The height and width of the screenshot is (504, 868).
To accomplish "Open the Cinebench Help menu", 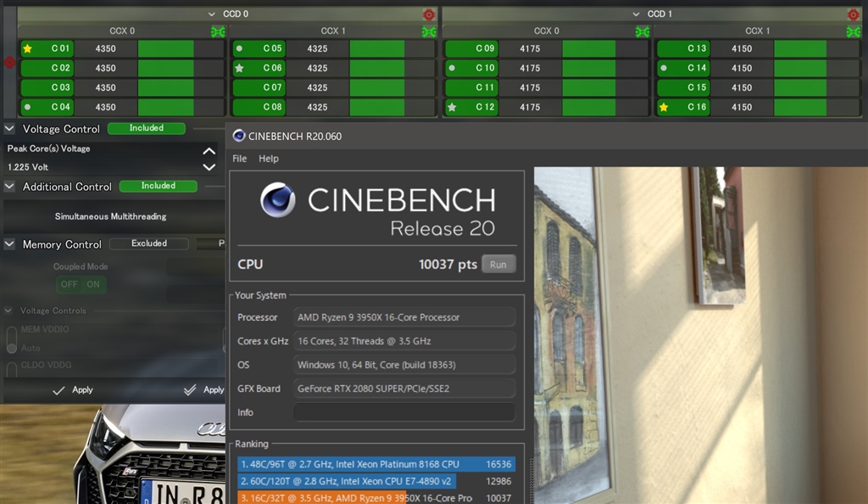I will pos(269,159).
